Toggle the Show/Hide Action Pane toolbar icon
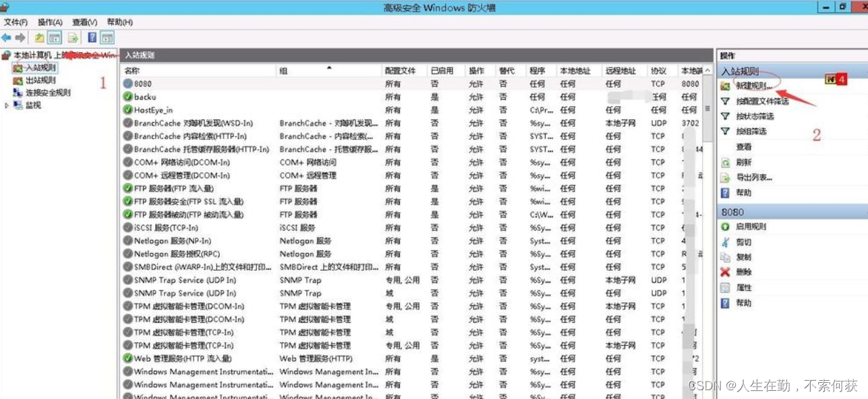The width and height of the screenshot is (868, 399). [x=107, y=38]
